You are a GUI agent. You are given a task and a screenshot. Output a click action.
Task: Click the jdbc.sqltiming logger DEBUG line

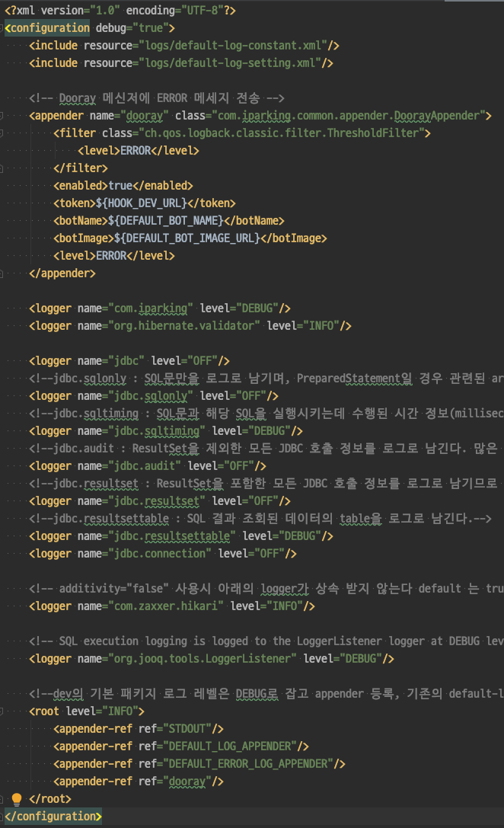[x=166, y=431]
